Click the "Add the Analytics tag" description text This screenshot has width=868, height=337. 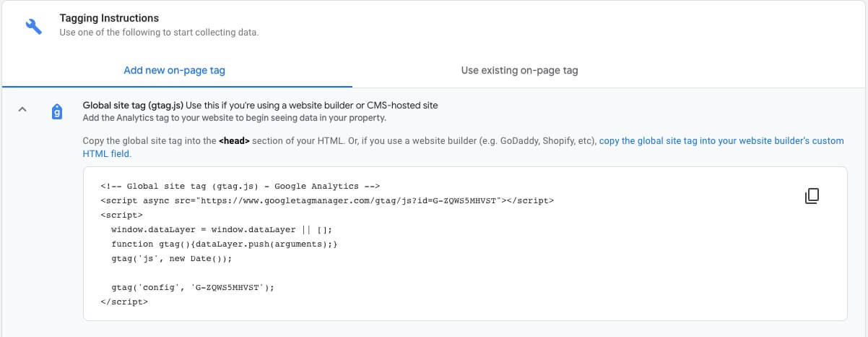coord(235,117)
